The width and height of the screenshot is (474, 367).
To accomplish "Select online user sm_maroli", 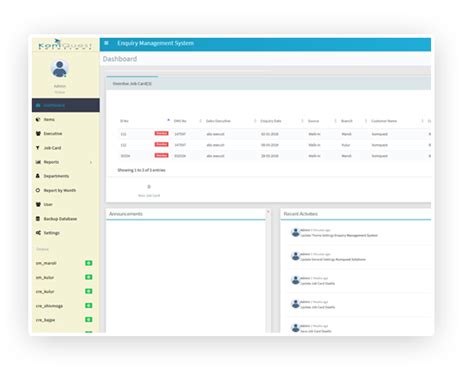I will click(46, 263).
